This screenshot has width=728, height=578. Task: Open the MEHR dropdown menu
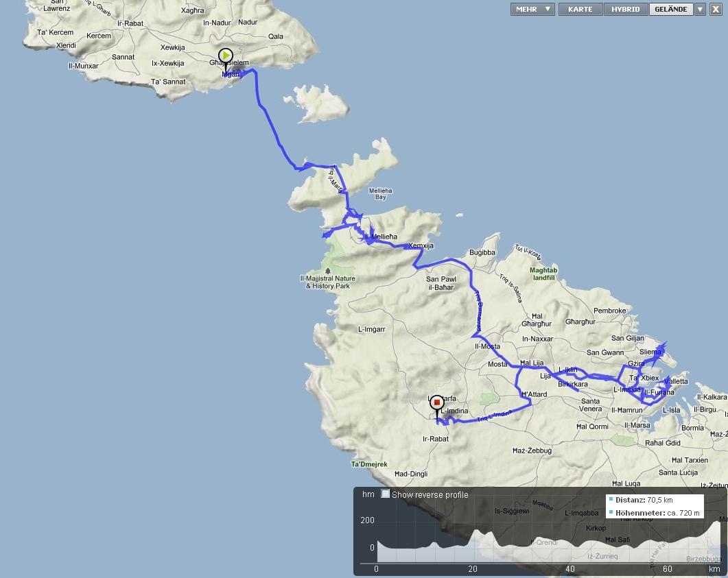click(x=532, y=10)
